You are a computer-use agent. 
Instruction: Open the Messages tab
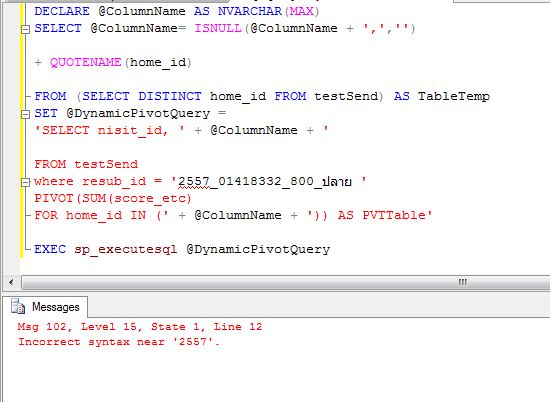49,307
